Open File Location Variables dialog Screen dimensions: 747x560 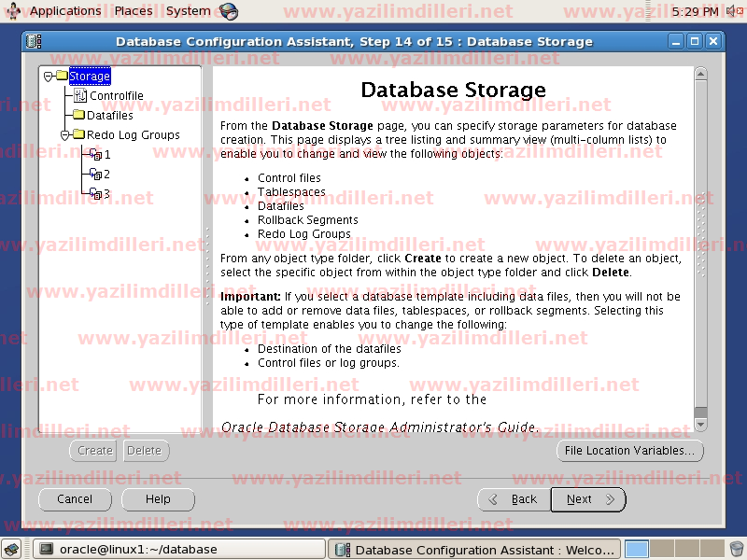coord(629,451)
